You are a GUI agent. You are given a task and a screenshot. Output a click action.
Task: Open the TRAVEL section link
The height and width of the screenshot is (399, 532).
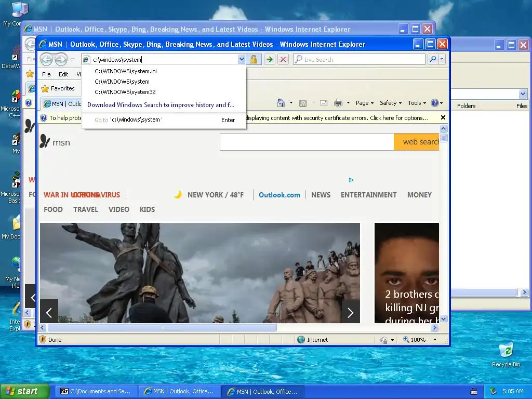pyautogui.click(x=86, y=210)
